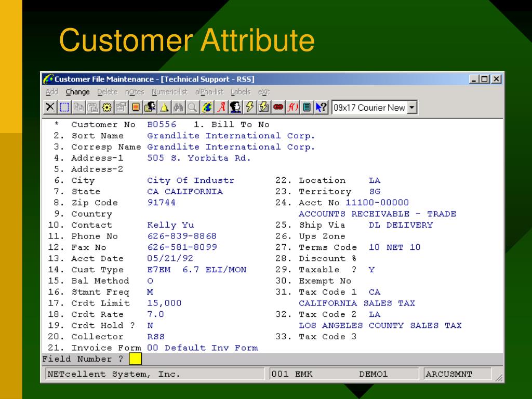
Task: Open the nOtes menu
Action: (135, 92)
